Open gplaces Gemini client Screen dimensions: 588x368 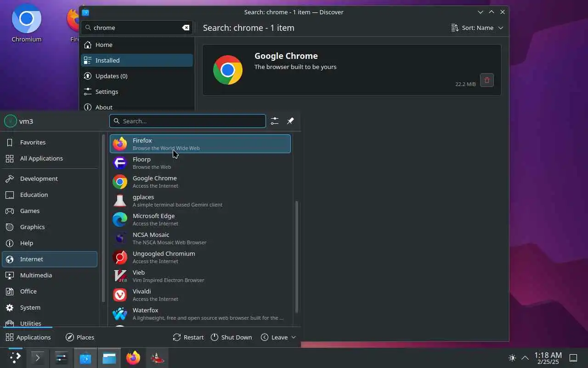[200, 200]
